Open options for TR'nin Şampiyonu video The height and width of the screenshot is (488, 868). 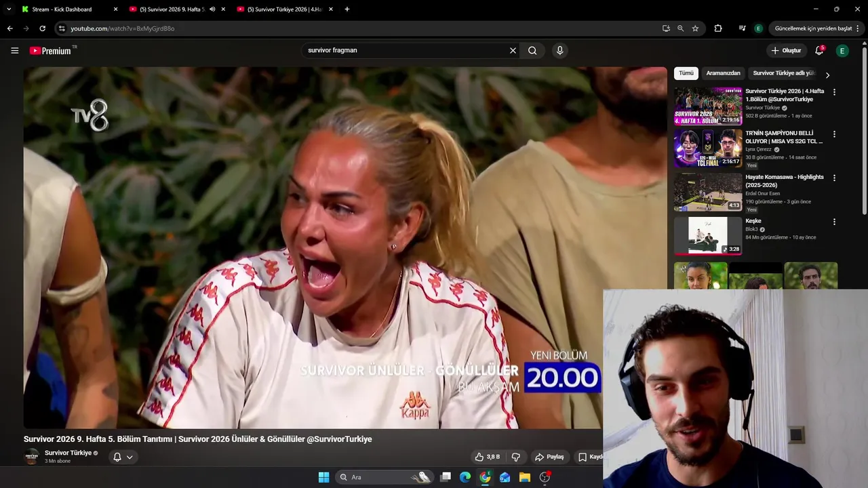(x=834, y=134)
